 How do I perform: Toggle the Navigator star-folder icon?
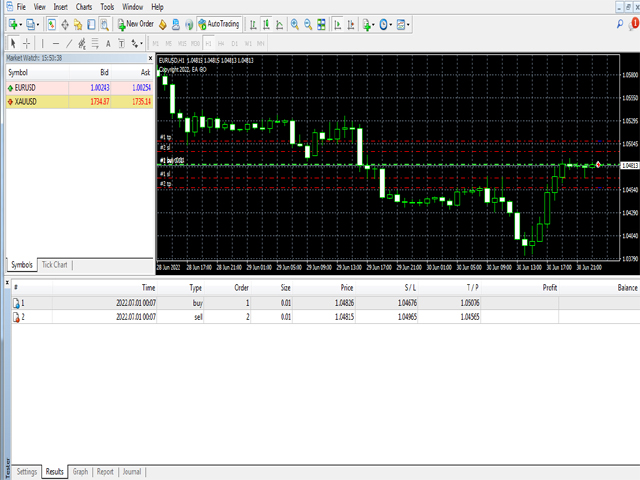pyautogui.click(x=78, y=24)
